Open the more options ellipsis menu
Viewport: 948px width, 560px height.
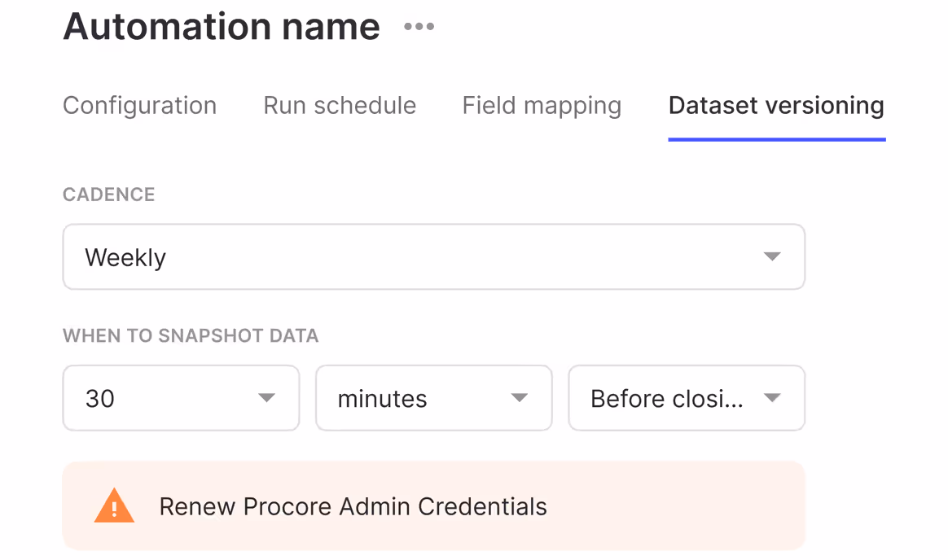click(x=419, y=27)
